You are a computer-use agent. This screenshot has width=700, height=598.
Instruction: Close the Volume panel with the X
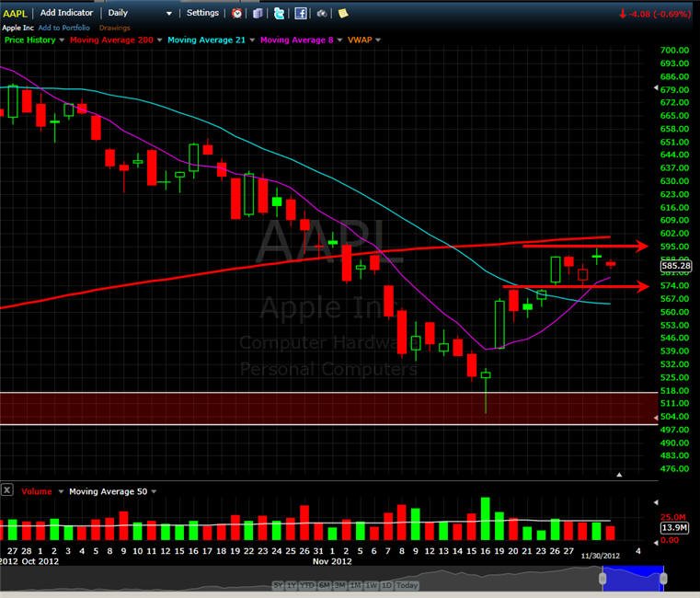click(x=6, y=490)
